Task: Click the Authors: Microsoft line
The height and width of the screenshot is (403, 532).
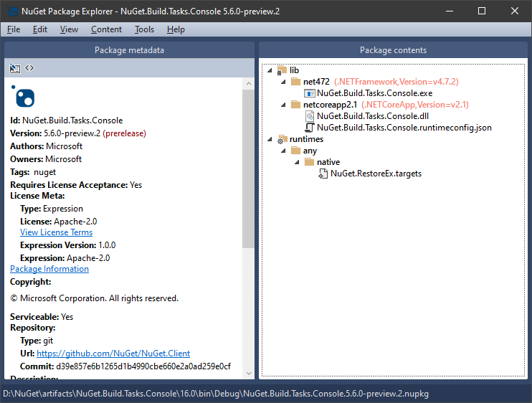Action: [46, 146]
